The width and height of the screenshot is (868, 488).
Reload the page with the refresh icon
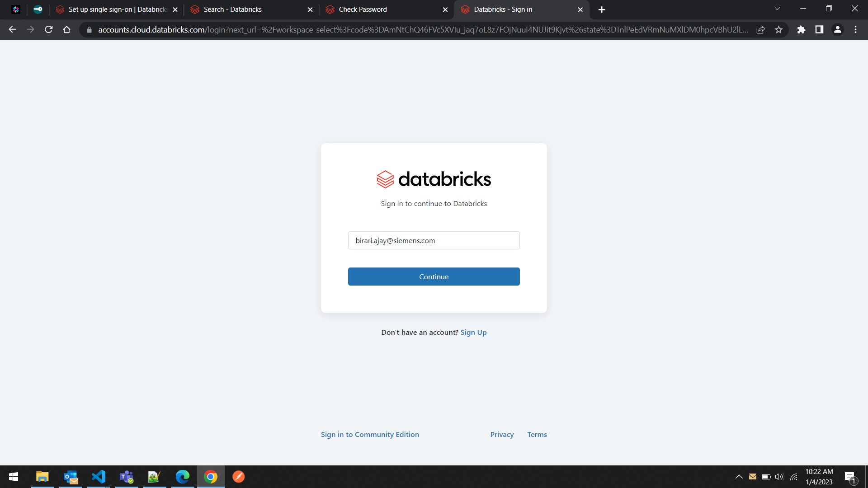tap(48, 29)
